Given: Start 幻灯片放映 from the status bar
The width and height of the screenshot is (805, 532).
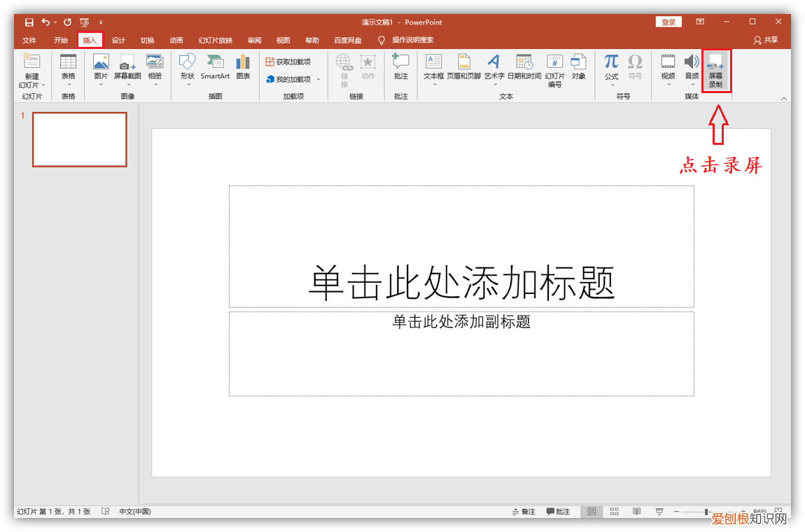Looking at the screenshot, I should click(659, 512).
